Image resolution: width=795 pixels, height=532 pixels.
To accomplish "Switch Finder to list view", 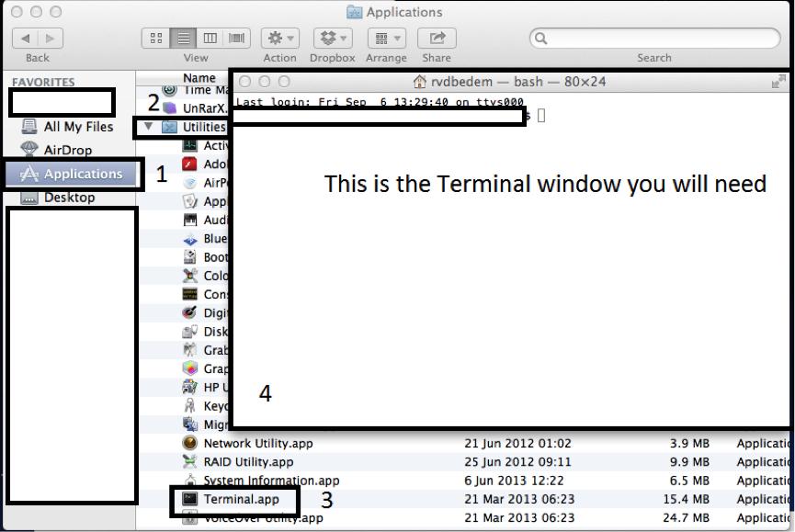I will 182,38.
